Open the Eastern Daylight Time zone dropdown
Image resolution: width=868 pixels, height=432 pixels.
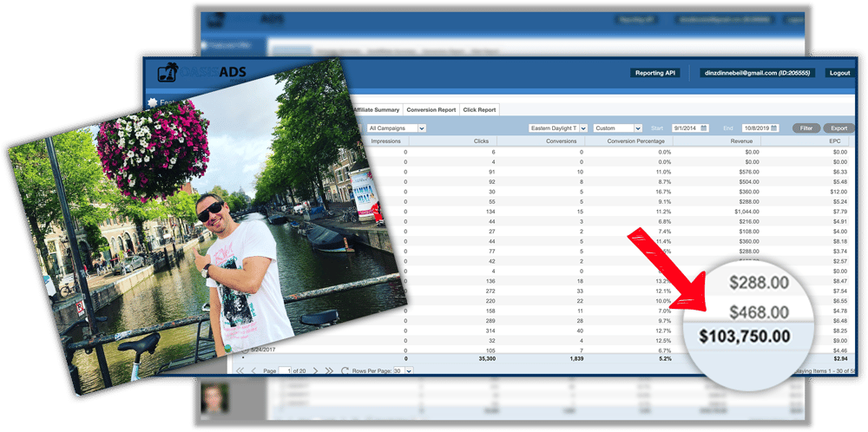click(x=558, y=128)
